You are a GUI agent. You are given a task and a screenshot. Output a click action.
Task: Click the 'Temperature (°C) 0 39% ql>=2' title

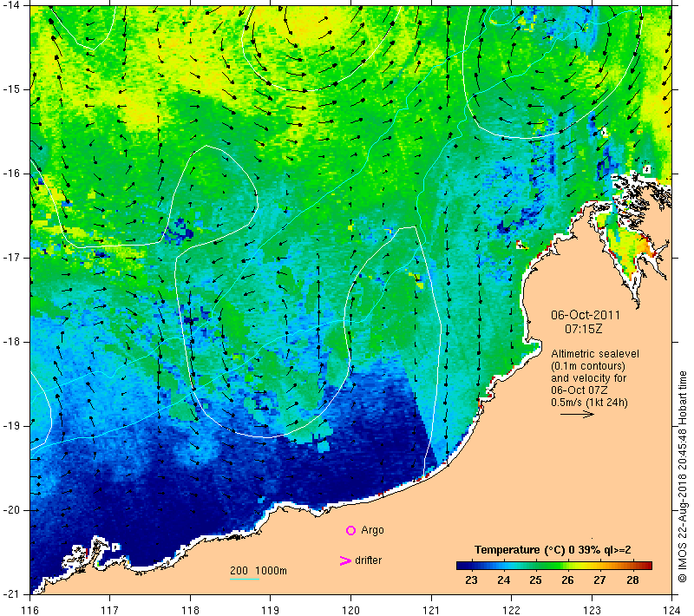point(553,550)
